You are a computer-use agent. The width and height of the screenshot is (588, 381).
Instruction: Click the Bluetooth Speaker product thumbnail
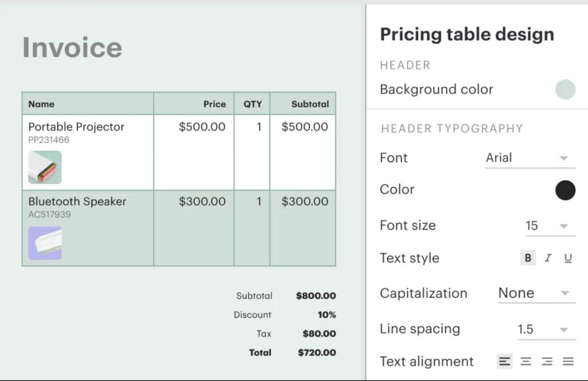click(45, 243)
